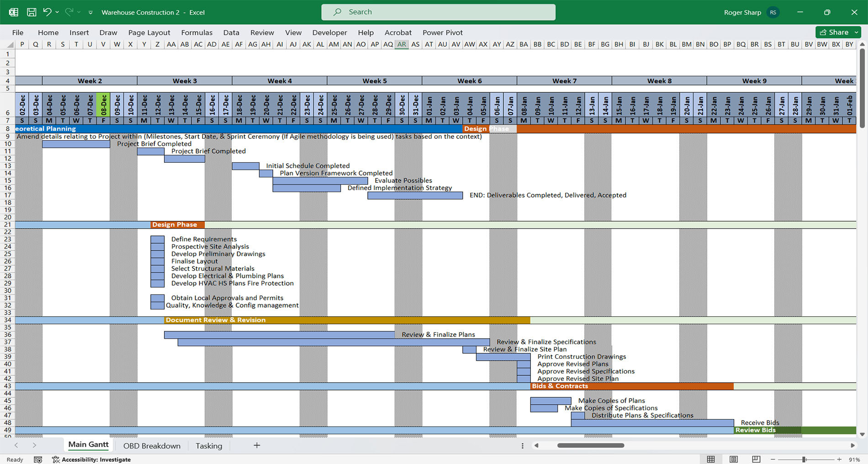Switch to Normal view icon in status bar
This screenshot has width=868, height=464.
(711, 459)
